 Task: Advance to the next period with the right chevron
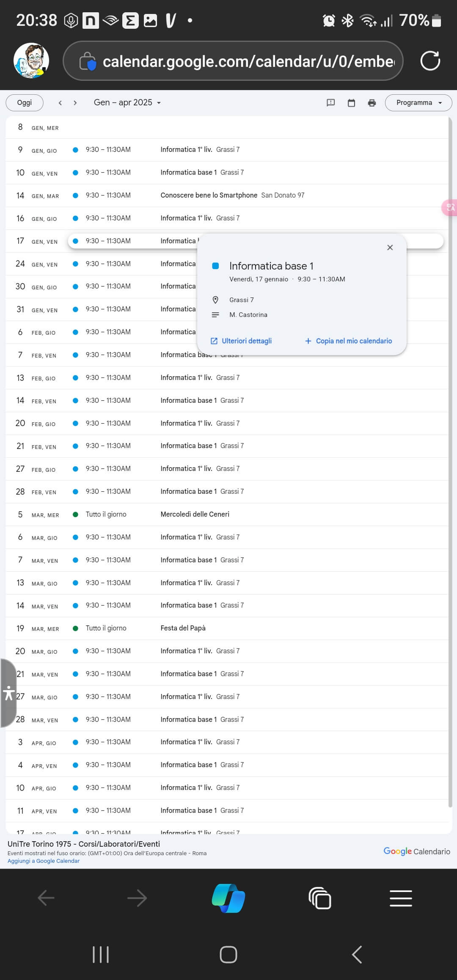pyautogui.click(x=75, y=103)
